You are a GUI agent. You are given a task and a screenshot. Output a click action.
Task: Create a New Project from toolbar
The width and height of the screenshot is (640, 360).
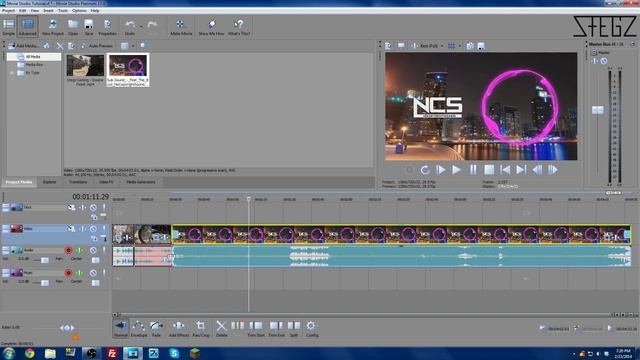click(x=53, y=27)
